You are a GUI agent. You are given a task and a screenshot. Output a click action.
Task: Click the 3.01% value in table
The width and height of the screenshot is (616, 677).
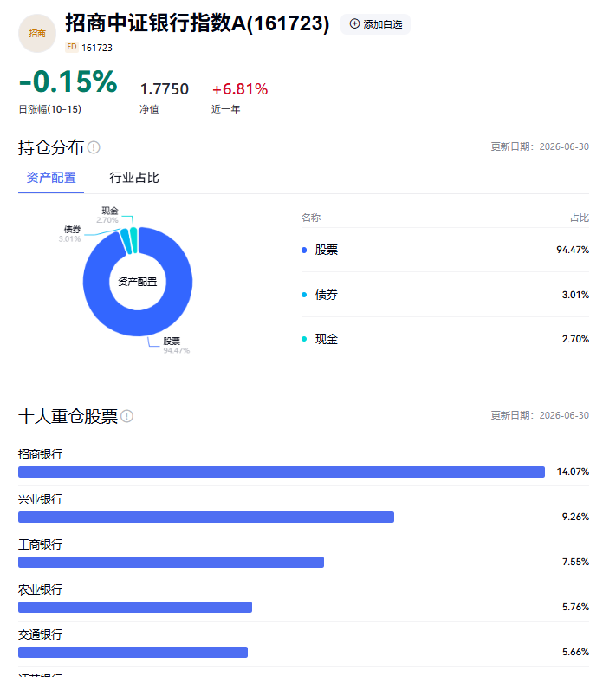point(575,295)
